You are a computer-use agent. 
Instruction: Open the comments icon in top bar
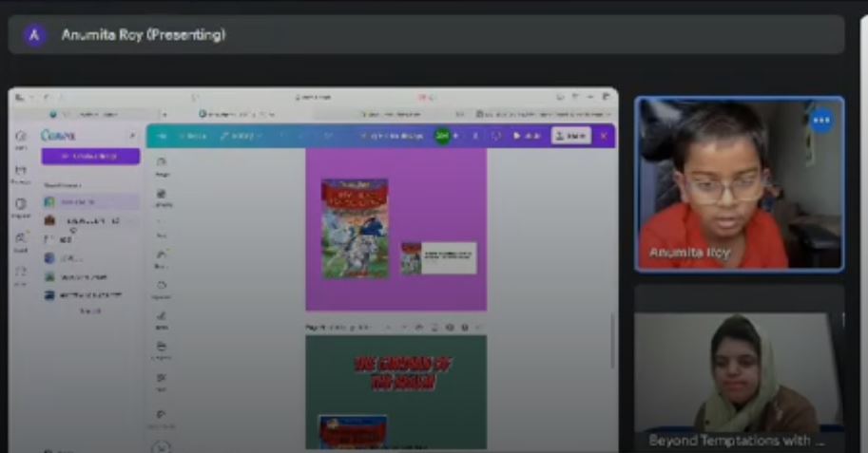496,136
